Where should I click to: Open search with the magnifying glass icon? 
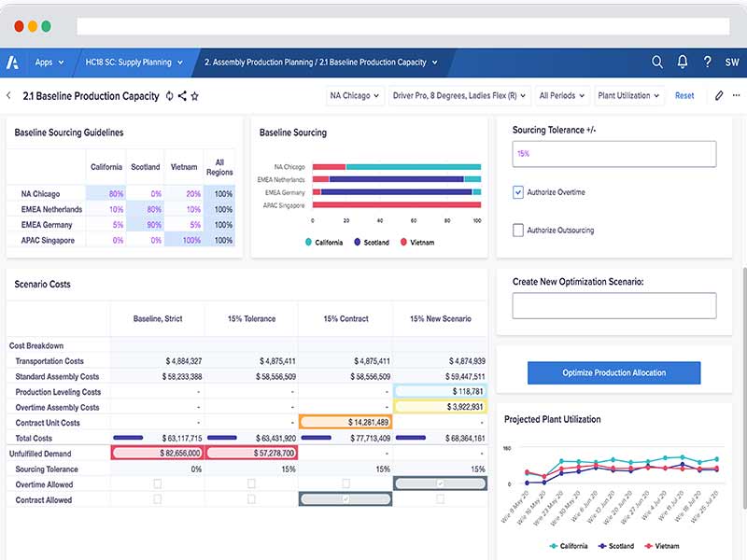[x=657, y=61]
